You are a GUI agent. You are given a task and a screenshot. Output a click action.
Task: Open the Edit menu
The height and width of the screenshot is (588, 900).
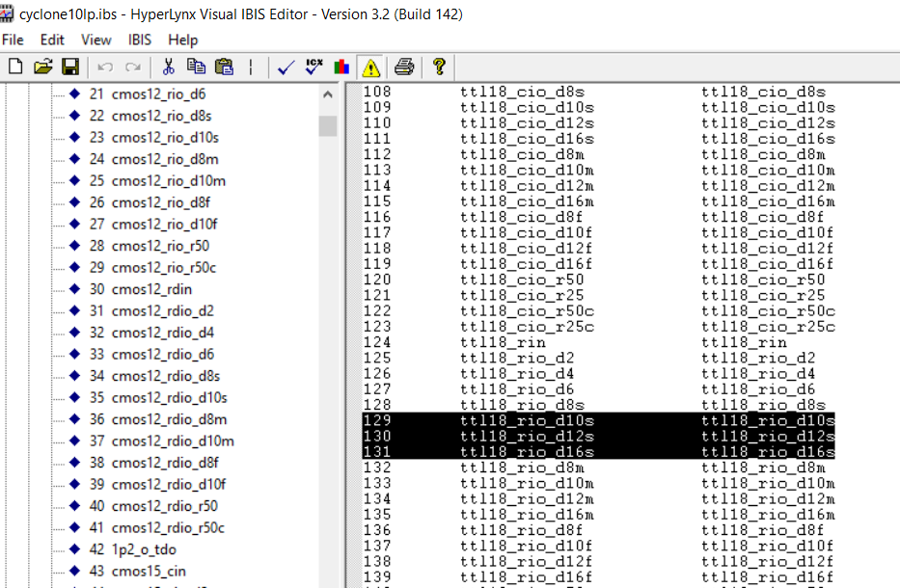(x=52, y=40)
